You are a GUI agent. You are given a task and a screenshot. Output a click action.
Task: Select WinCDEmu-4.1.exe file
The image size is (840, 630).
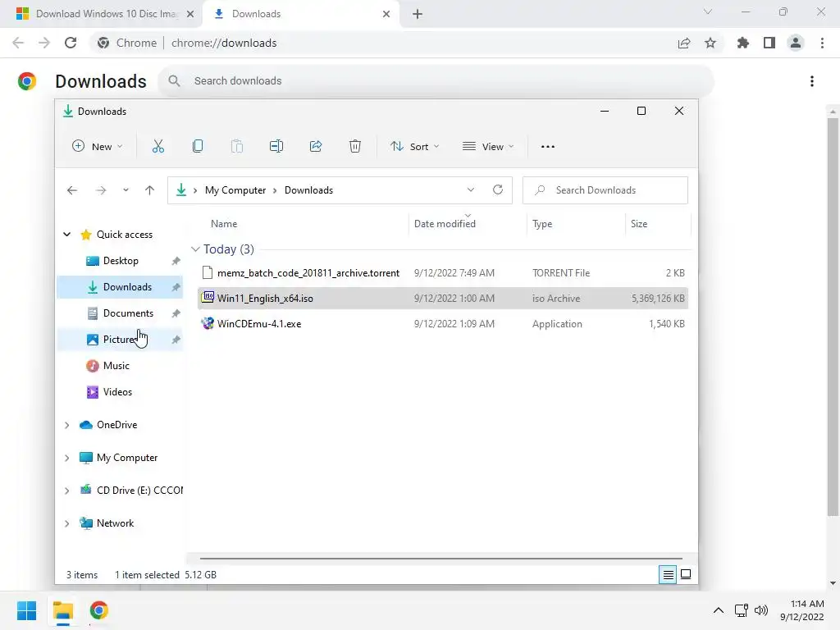point(442,323)
